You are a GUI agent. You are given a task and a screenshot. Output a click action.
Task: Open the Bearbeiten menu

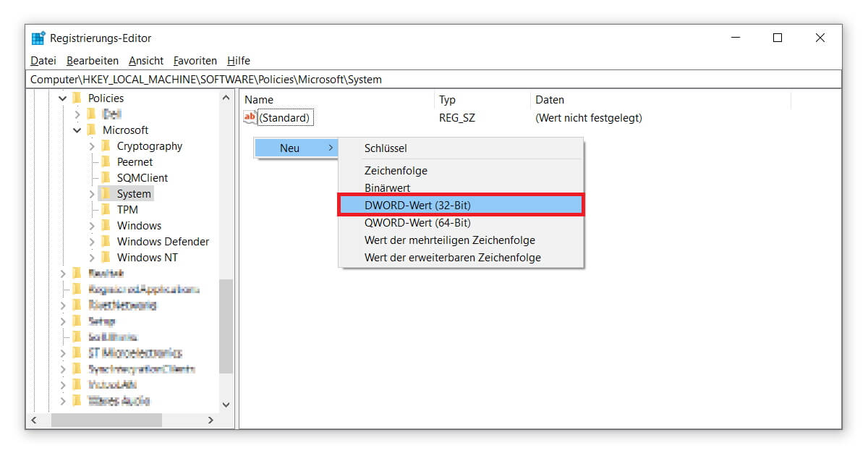coord(93,61)
